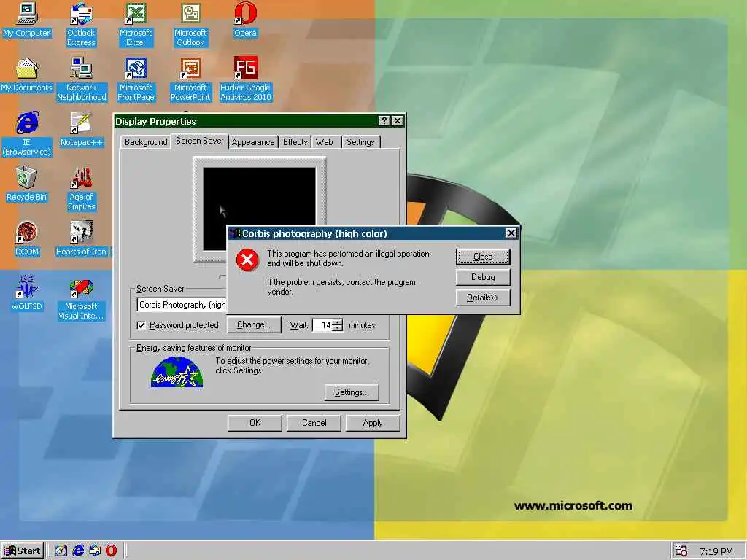
Task: Switch to the Background tab
Action: point(146,142)
